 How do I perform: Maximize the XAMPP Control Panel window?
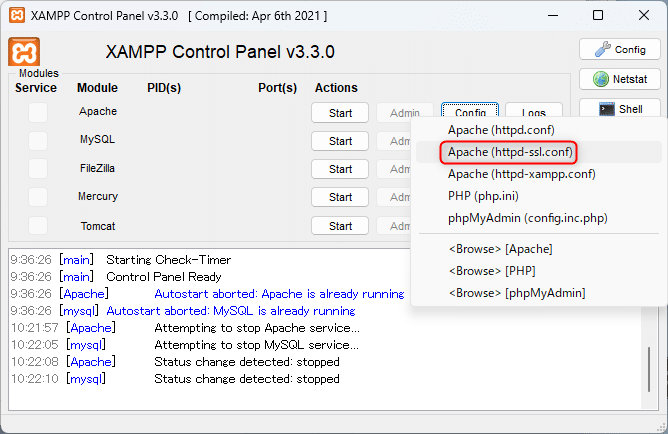(598, 16)
